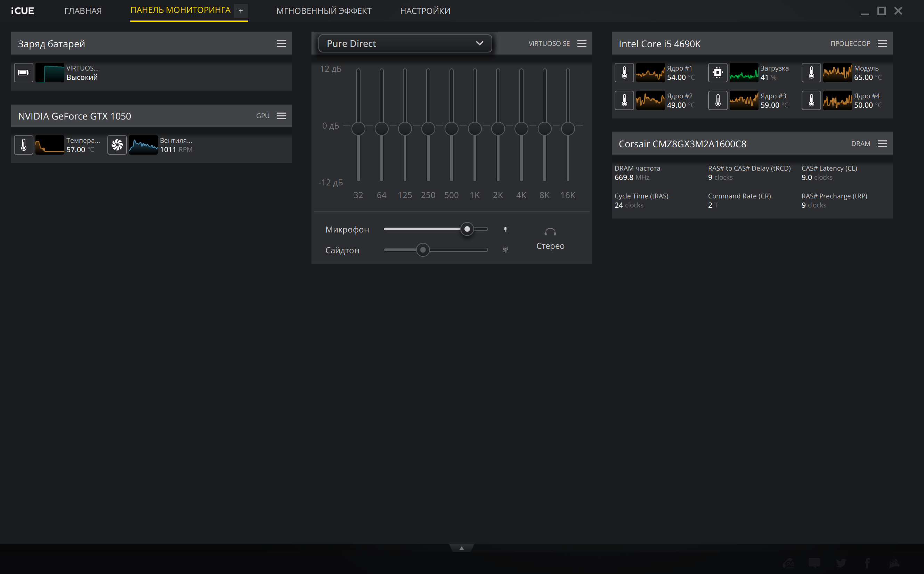Add a new dashboard with plus button

(x=241, y=11)
